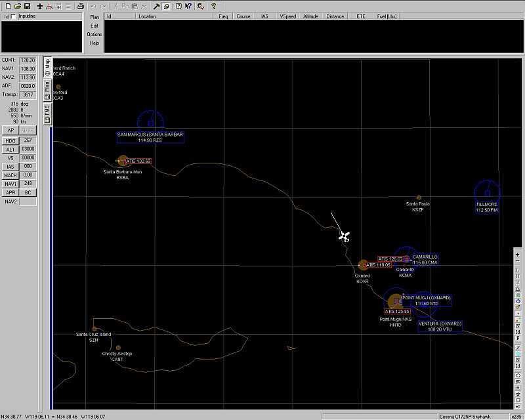This screenshot has width=525, height=420.
Task: Click the Location column header
Action: 147,16
